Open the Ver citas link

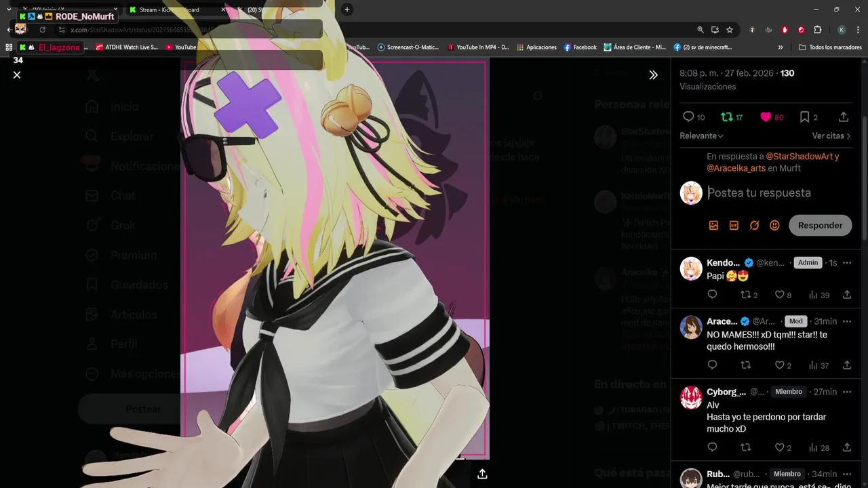[831, 136]
